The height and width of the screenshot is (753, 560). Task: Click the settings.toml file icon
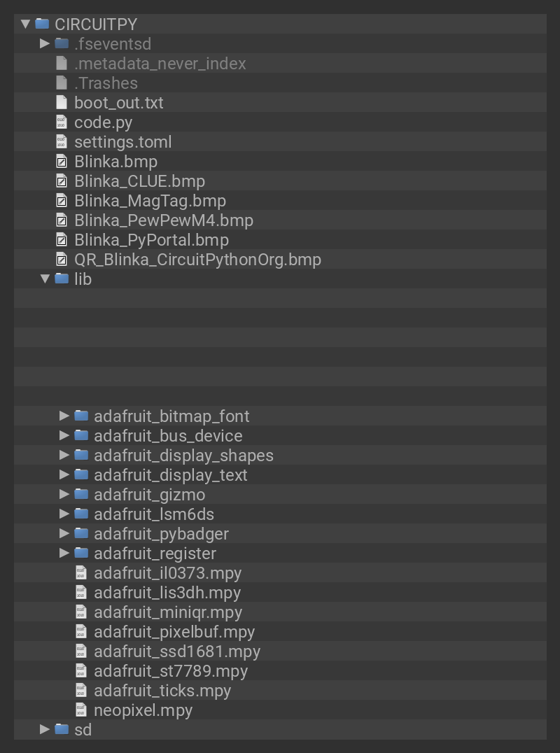[62, 141]
